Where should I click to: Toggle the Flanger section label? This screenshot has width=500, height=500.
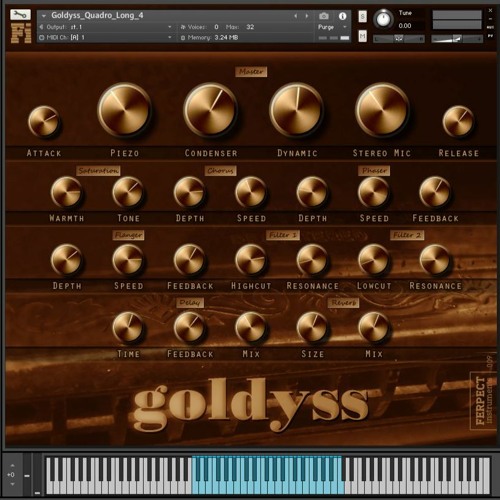pos(128,235)
